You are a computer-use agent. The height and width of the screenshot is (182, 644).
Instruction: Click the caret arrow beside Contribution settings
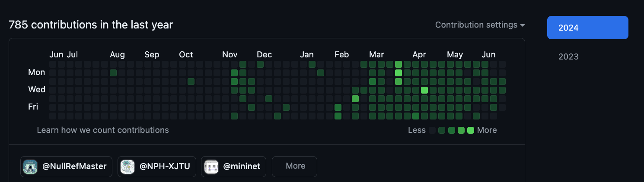(x=523, y=25)
